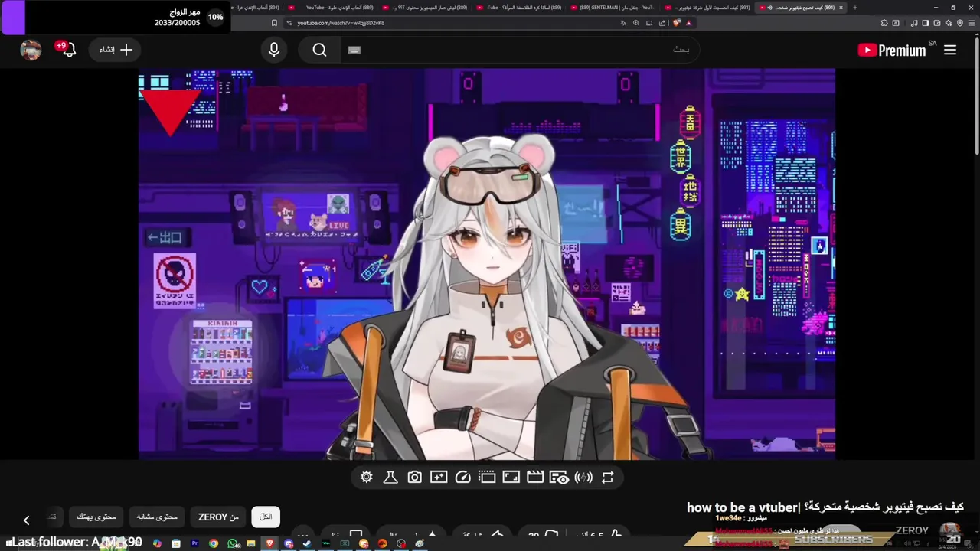Image resolution: width=980 pixels, height=551 pixels.
Task: Click the video title 'how to be a vtuber'
Action: click(x=825, y=507)
